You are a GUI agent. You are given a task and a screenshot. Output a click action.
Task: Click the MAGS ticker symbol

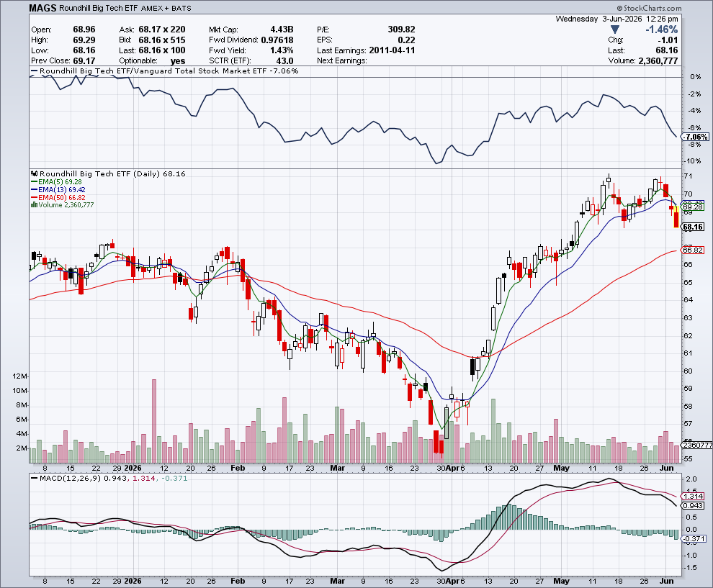pyautogui.click(x=43, y=8)
